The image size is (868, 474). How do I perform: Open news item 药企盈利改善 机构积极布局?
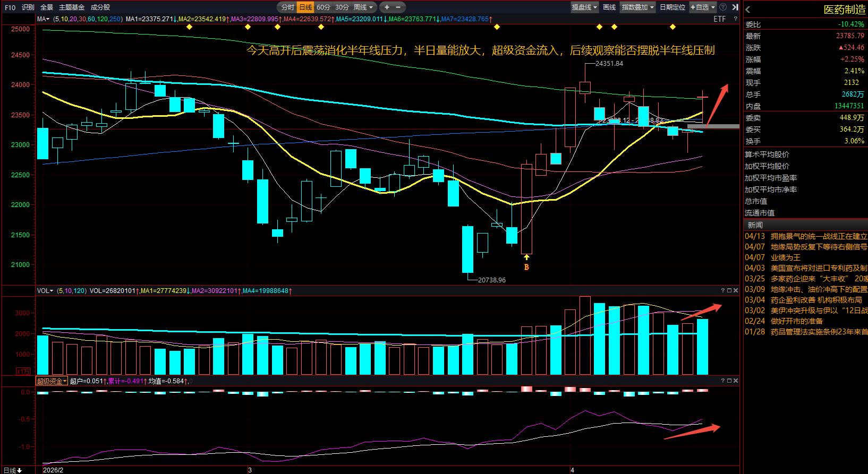click(x=816, y=300)
